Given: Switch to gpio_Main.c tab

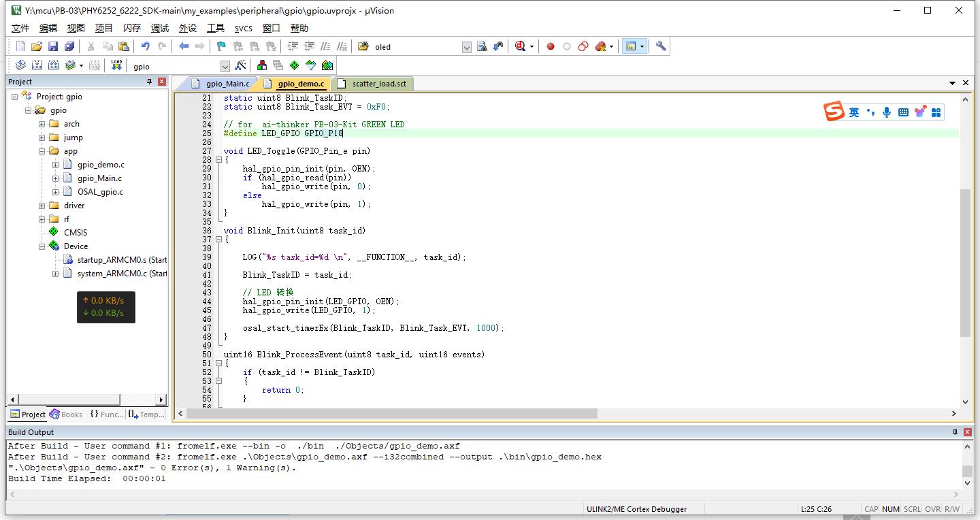Looking at the screenshot, I should (221, 84).
